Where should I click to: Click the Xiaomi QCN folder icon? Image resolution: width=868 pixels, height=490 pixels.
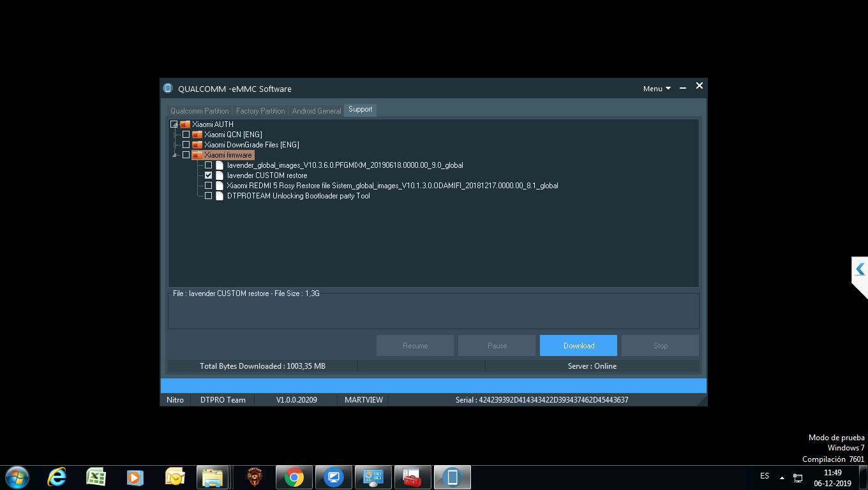pos(197,135)
